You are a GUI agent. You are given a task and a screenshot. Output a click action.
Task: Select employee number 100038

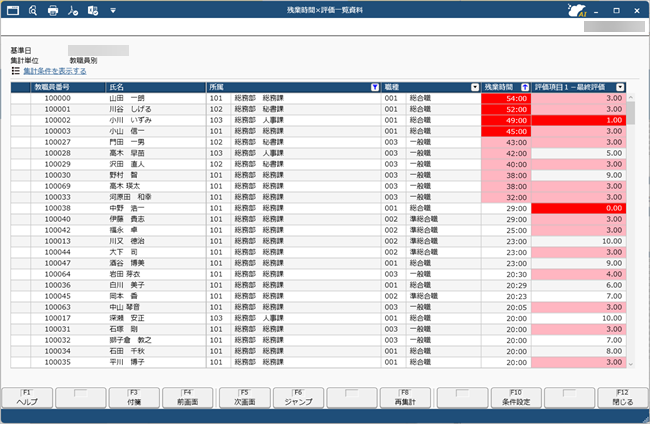pos(58,208)
